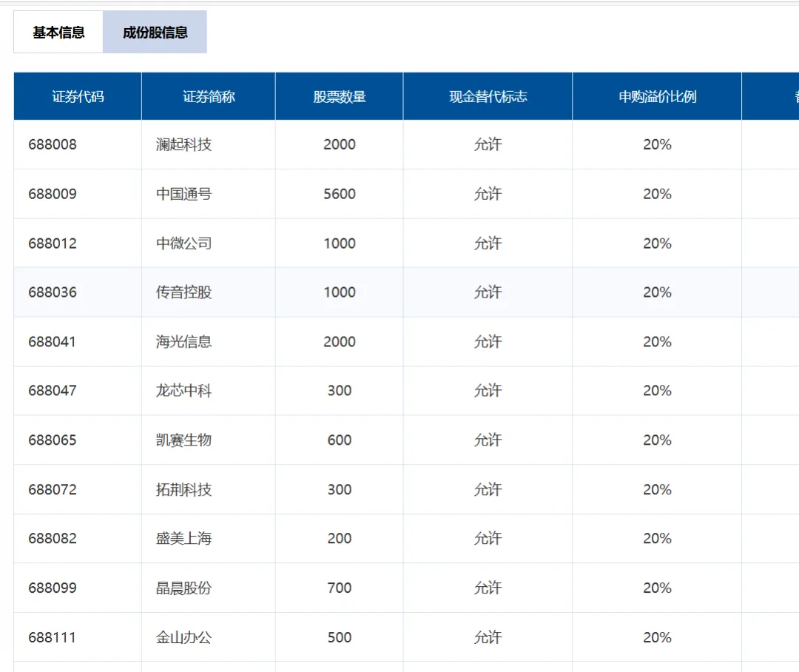The image size is (799, 672).
Task: Select the 成份股信息 tab
Action: (x=155, y=32)
